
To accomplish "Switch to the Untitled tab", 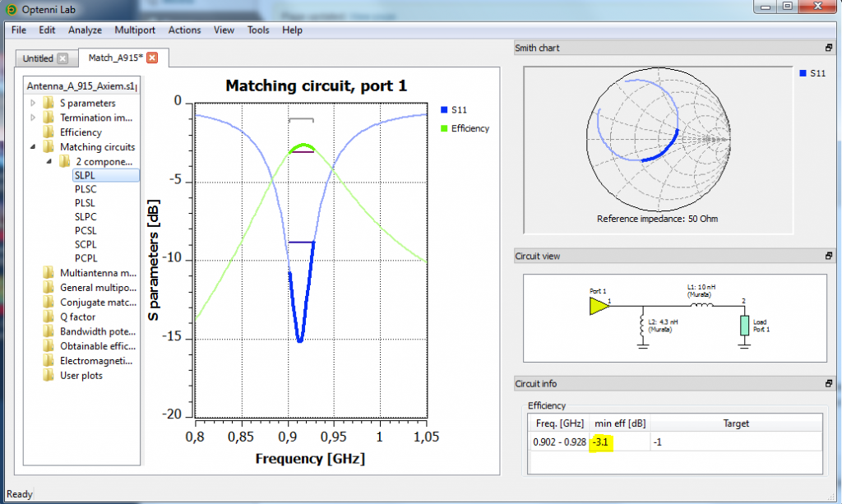I will [x=37, y=58].
